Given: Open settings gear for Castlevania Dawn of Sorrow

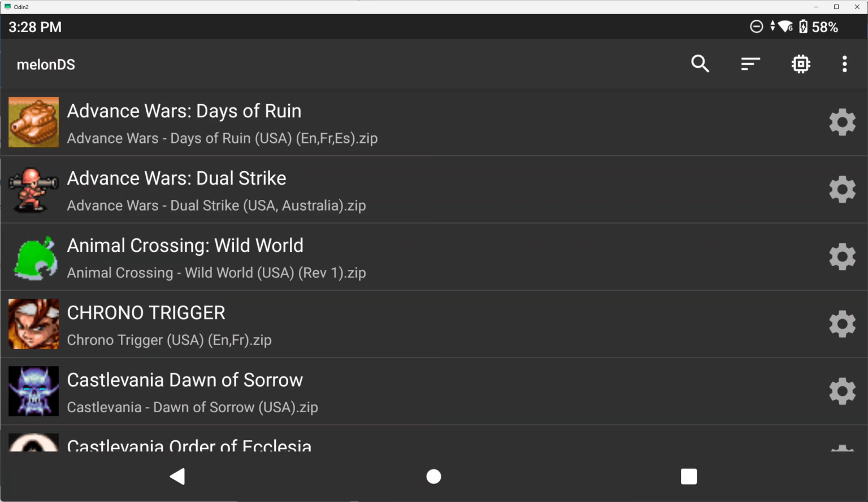Looking at the screenshot, I should [842, 391].
